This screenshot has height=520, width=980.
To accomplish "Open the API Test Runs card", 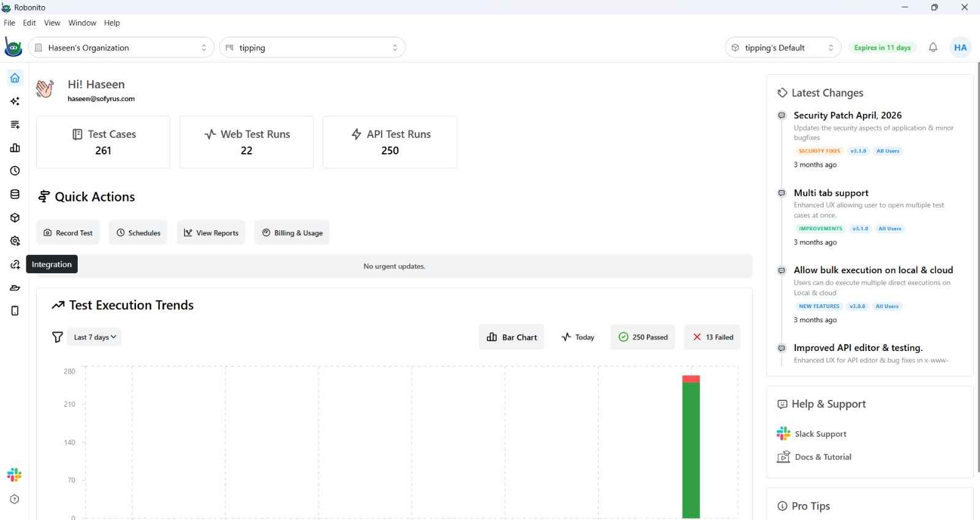I will [390, 142].
